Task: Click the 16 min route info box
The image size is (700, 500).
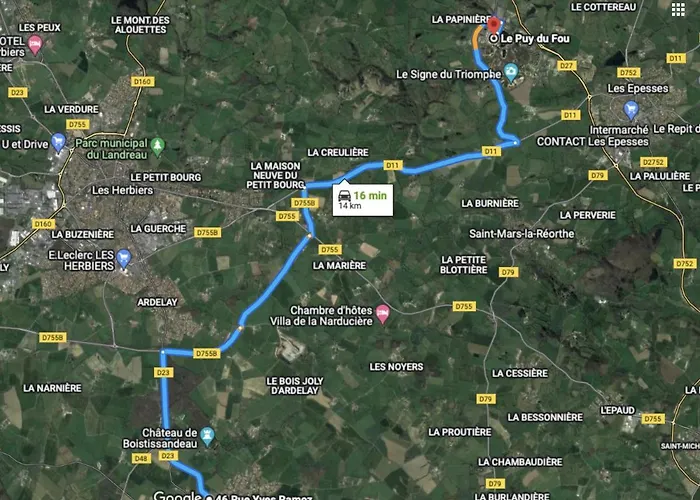Action: [x=363, y=200]
